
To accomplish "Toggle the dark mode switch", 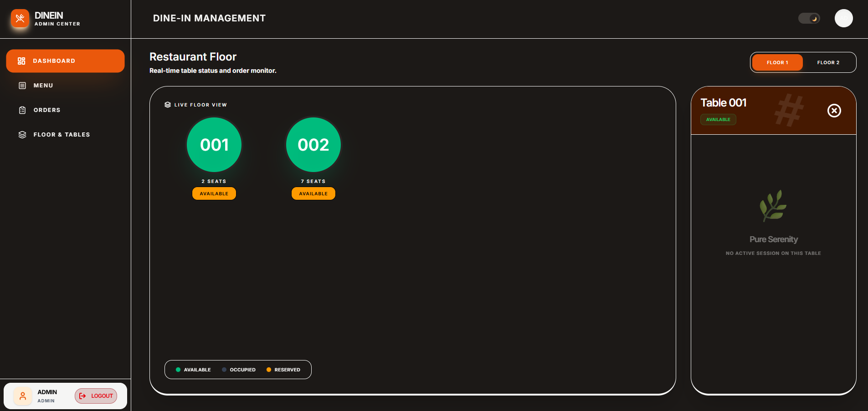I will (x=809, y=18).
